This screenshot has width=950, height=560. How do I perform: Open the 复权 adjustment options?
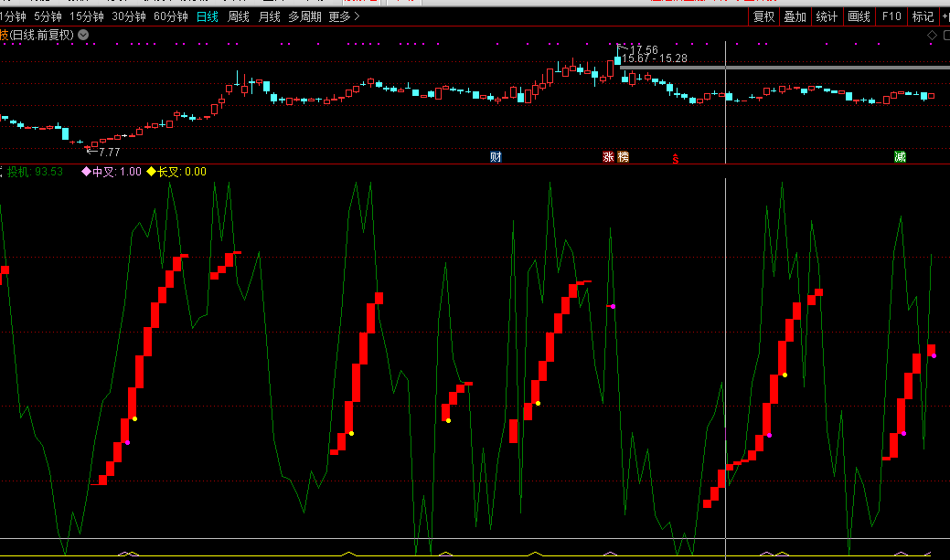[763, 16]
